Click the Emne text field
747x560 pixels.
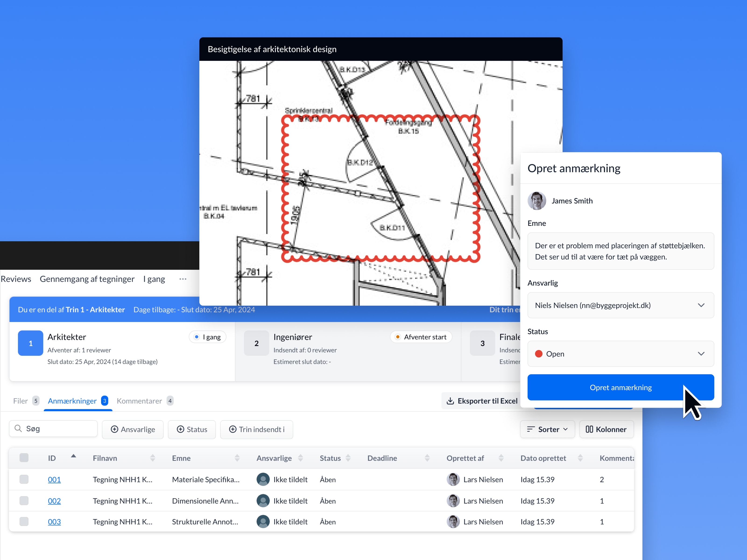620,251
